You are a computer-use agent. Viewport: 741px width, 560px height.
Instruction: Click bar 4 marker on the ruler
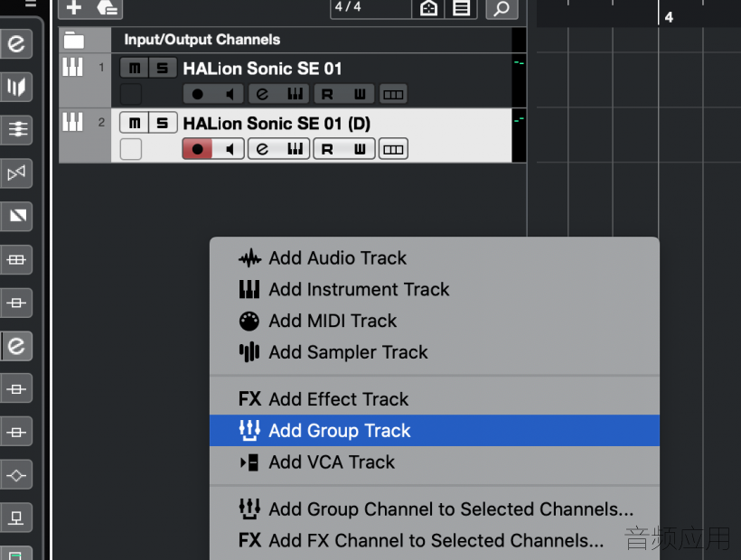coord(668,17)
